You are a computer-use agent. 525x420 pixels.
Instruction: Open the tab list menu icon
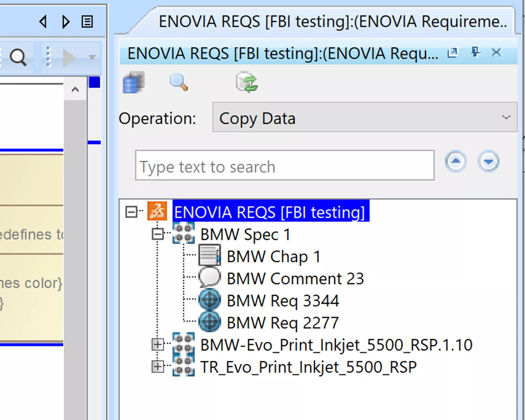pyautogui.click(x=87, y=22)
